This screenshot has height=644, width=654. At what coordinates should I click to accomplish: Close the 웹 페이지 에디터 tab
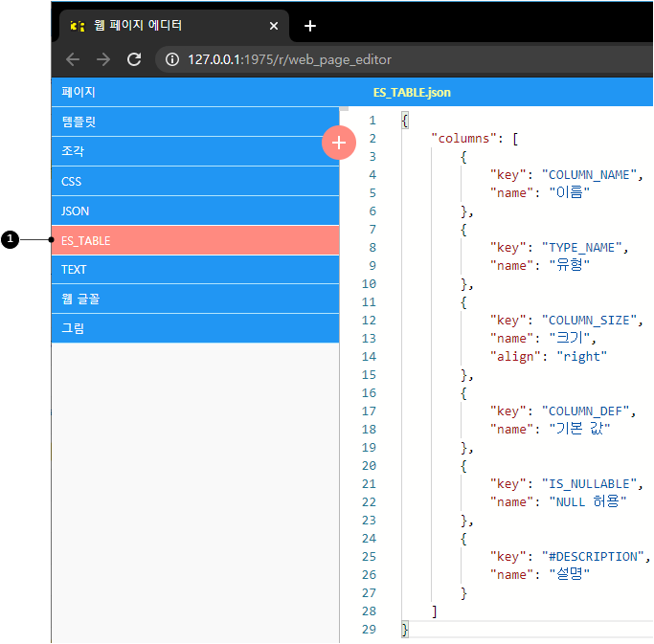click(274, 26)
